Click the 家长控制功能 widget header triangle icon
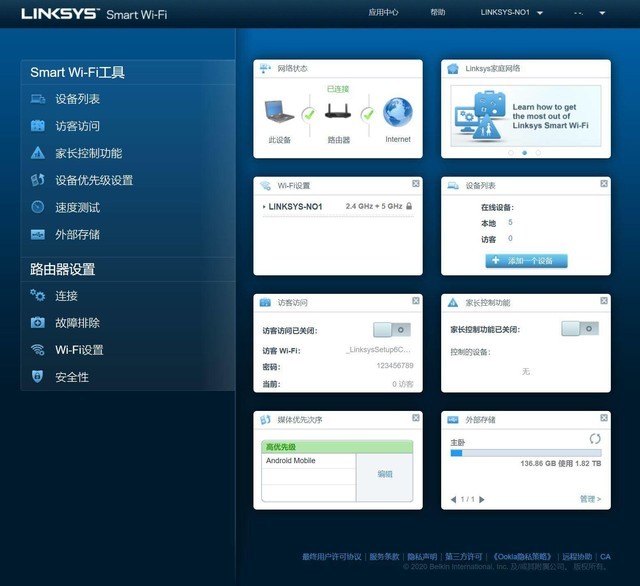This screenshot has width=640, height=586. pyautogui.click(x=453, y=302)
